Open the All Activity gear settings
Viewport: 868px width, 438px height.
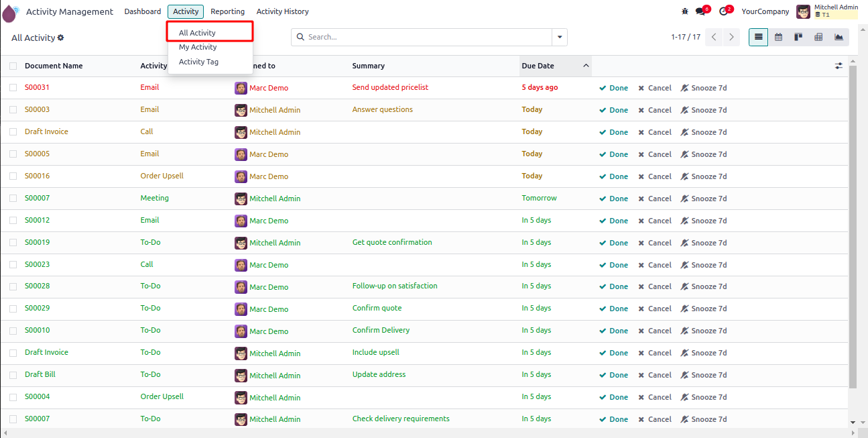coord(61,38)
